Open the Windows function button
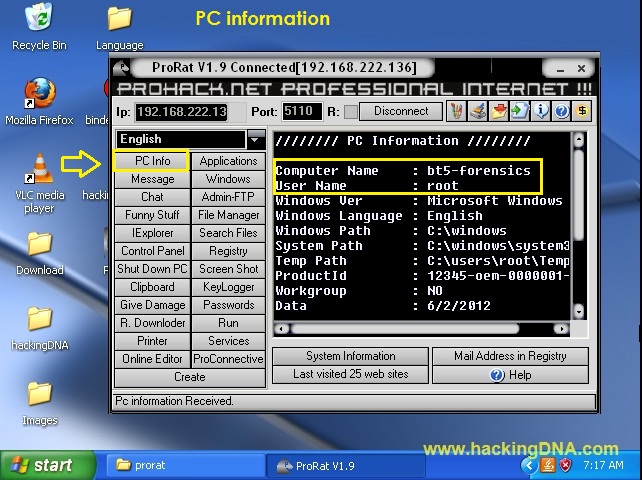 228,179
